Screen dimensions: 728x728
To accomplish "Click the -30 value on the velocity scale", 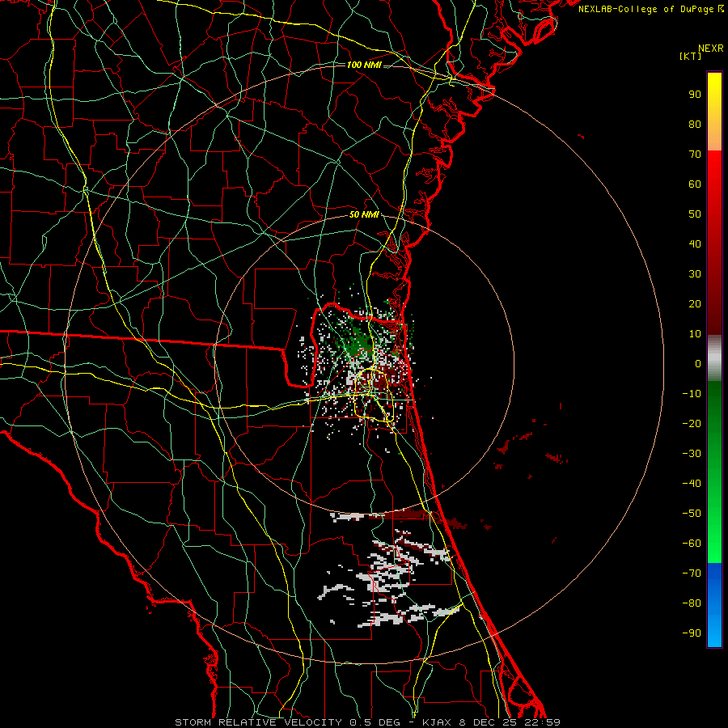I will point(692,454).
